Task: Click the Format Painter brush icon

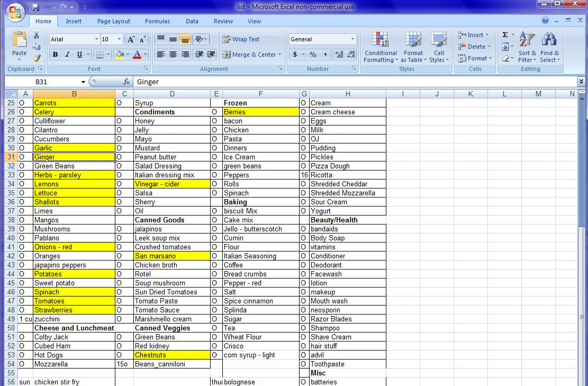Action: (x=36, y=59)
